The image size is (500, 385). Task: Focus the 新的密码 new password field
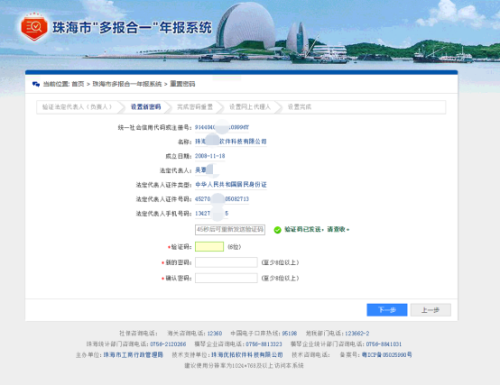[226, 262]
